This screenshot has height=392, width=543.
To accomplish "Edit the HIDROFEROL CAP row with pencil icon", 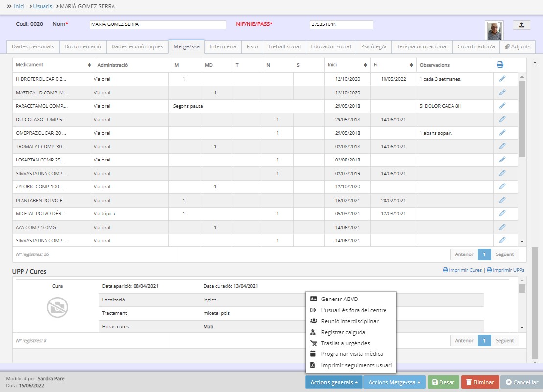I will click(x=502, y=79).
